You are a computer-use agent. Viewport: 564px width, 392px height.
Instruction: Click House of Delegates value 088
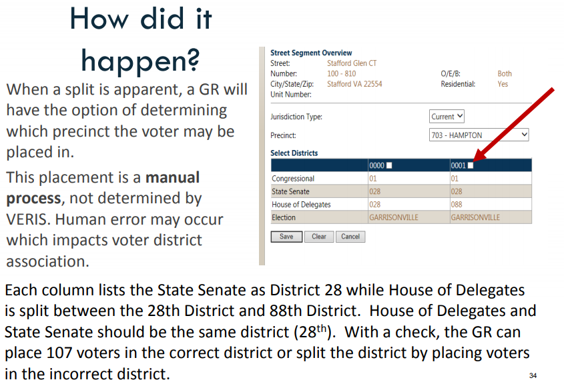pos(457,205)
